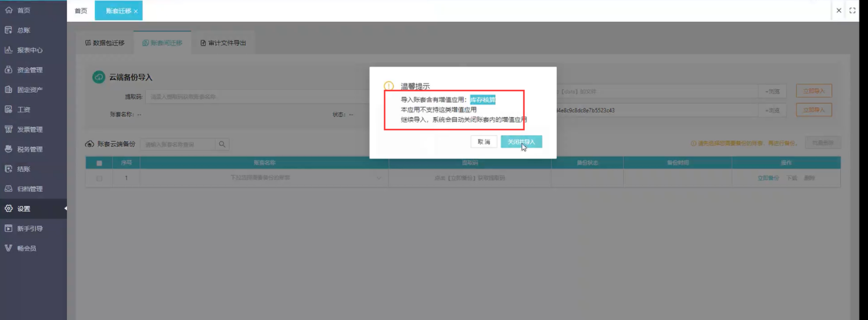
Task: Collapse the sidebar using arrow beside 设置
Action: [65, 209]
